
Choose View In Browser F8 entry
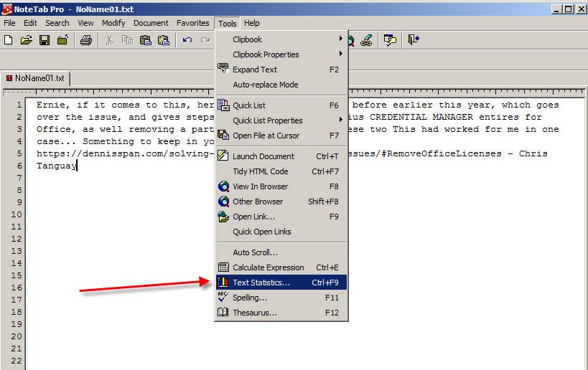281,186
